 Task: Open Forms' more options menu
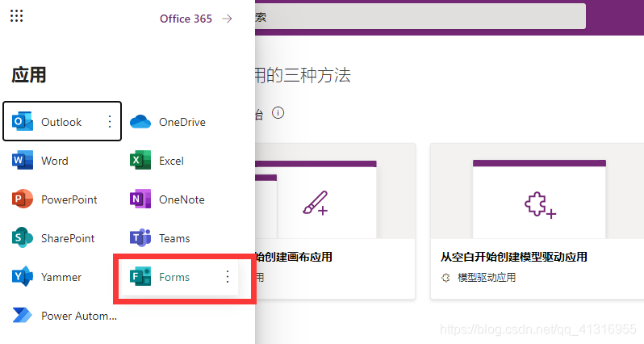pyautogui.click(x=228, y=277)
